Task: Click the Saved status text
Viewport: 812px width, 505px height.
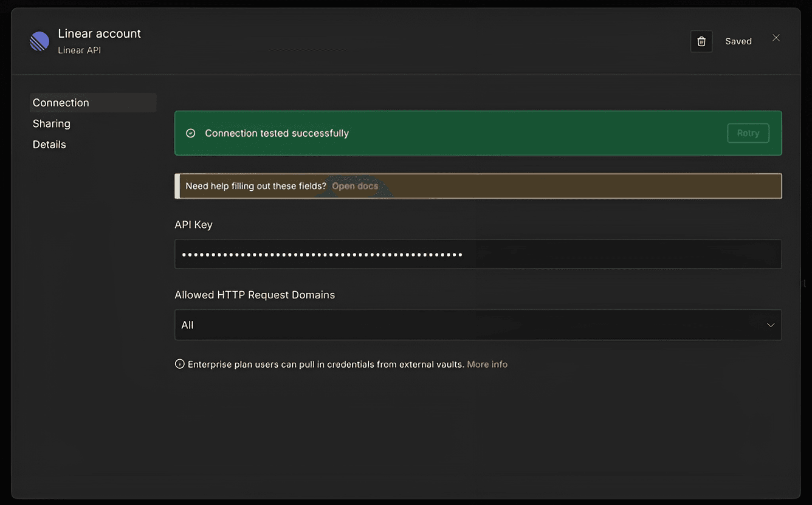Action: coord(738,41)
